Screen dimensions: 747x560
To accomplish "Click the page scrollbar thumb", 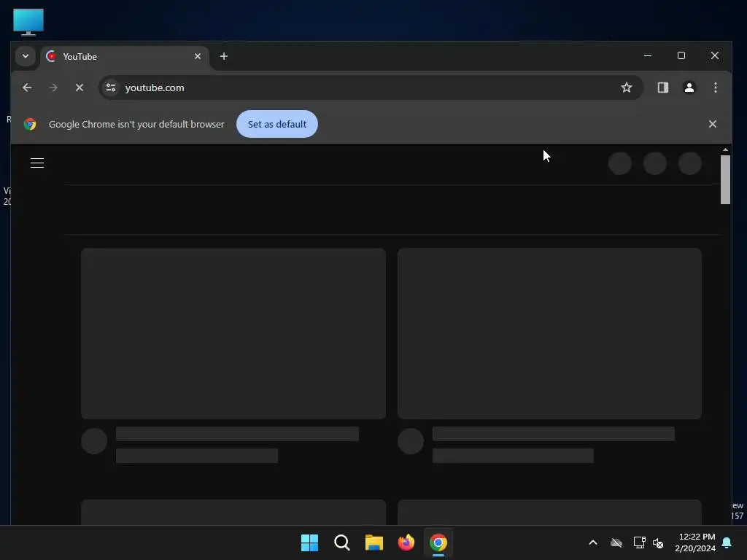I will 725,179.
